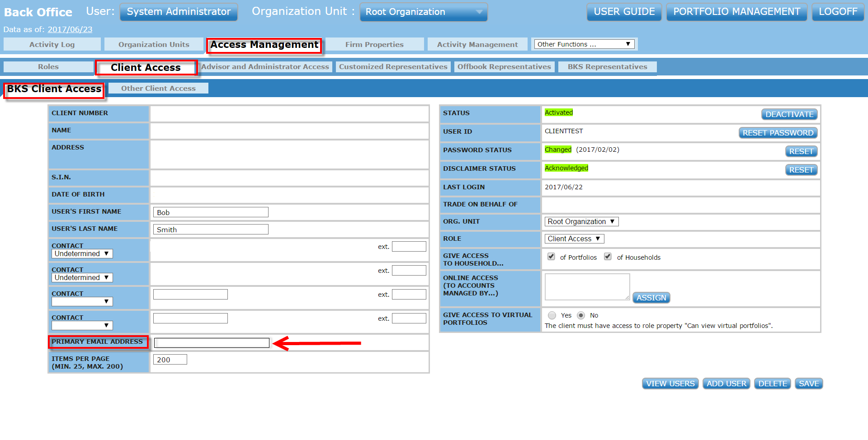Click the data date 2017/06/23 link
The image size is (868, 440).
70,29
